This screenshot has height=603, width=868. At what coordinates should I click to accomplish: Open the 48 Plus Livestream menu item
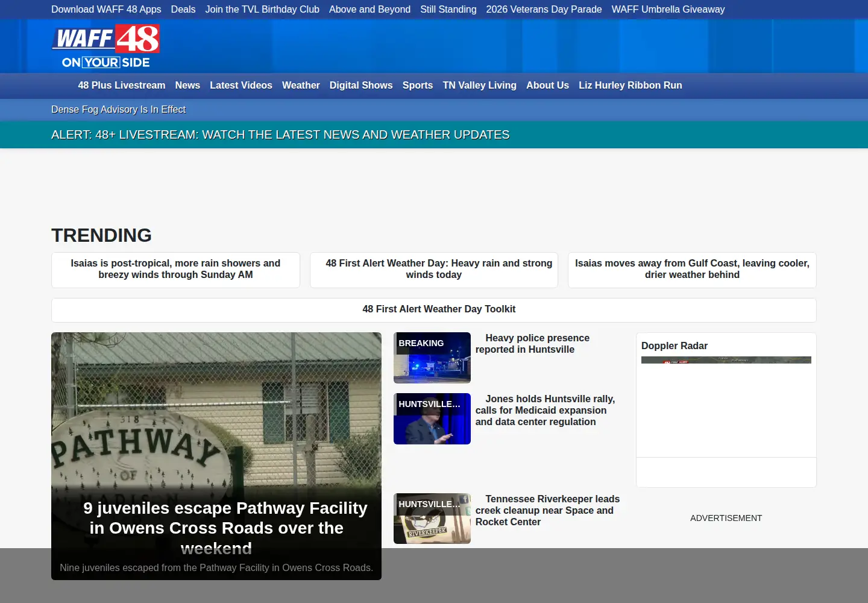click(x=122, y=86)
